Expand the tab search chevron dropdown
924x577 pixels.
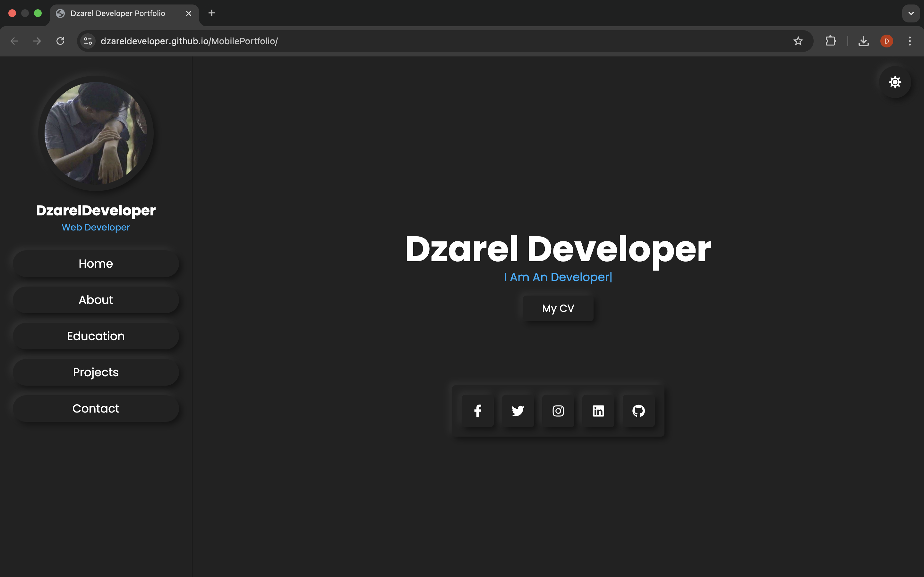[911, 13]
